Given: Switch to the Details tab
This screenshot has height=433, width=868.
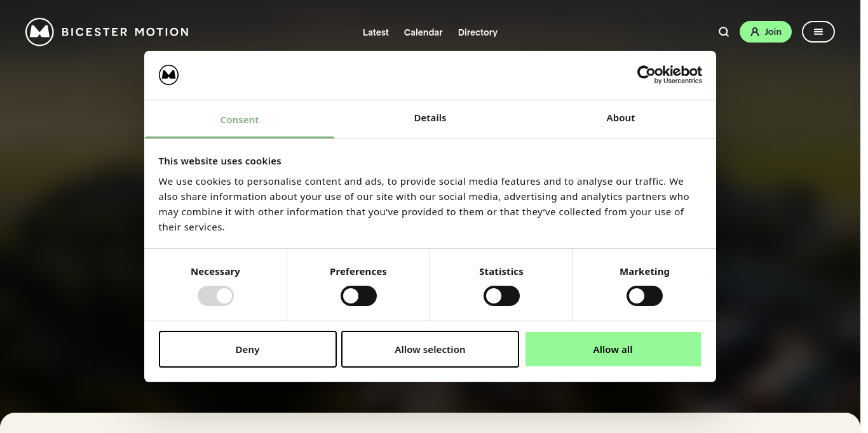Looking at the screenshot, I should (430, 118).
